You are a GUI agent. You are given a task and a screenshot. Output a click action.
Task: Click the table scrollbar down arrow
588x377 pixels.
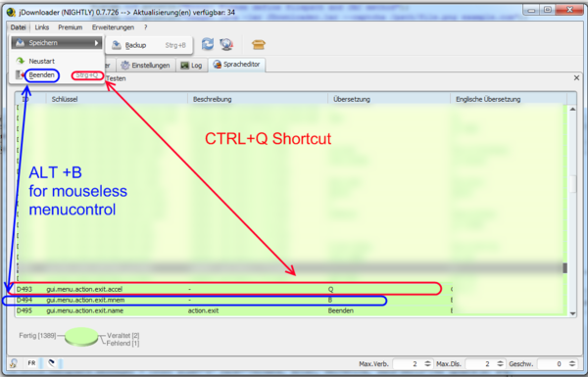point(572,313)
